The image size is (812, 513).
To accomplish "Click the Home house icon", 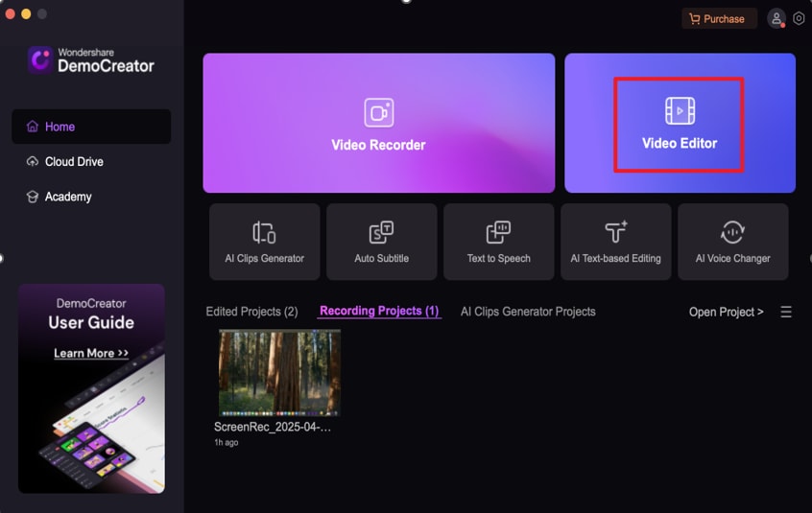I will [32, 127].
